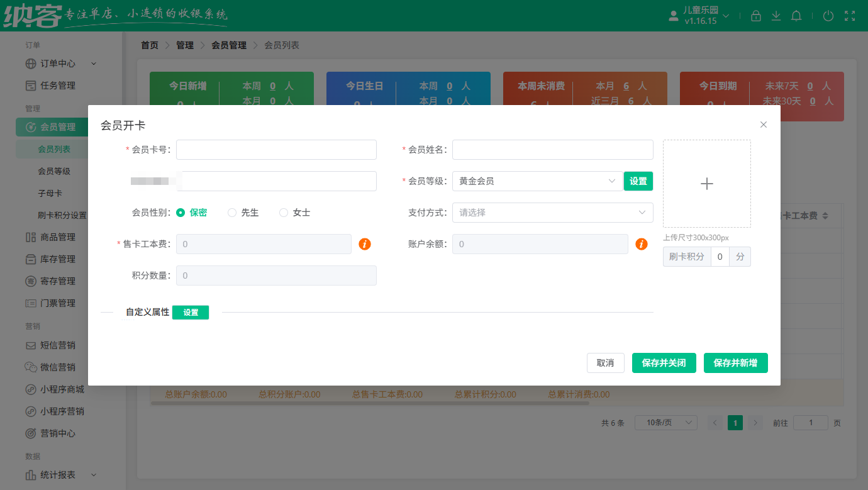Open the 10条/页 page size dropdown
Screen dimensions: 868x490
point(665,422)
